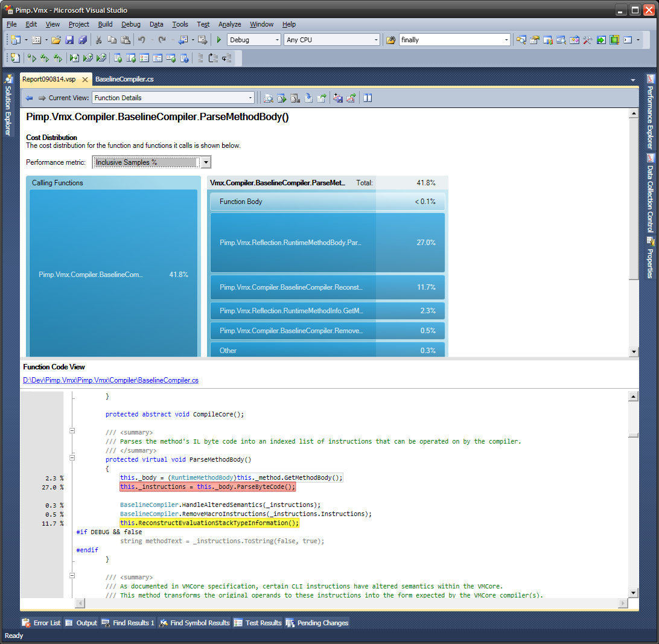Open the Tools menu
This screenshot has height=644, width=659.
tap(180, 24)
